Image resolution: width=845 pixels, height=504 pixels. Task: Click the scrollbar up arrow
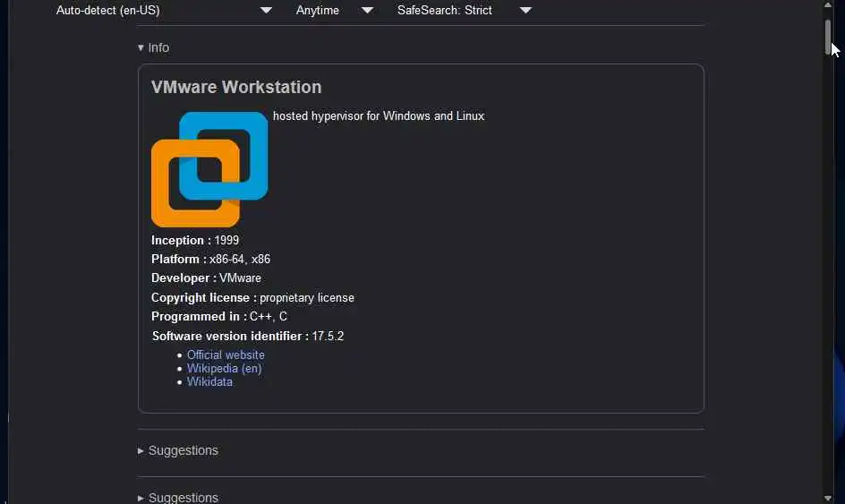(828, 4)
